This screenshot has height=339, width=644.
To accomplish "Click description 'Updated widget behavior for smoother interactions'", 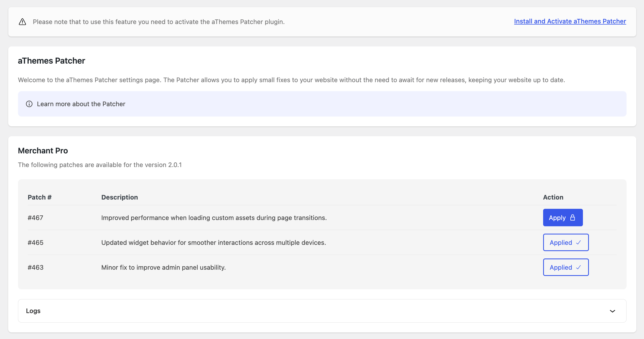I will (x=213, y=243).
